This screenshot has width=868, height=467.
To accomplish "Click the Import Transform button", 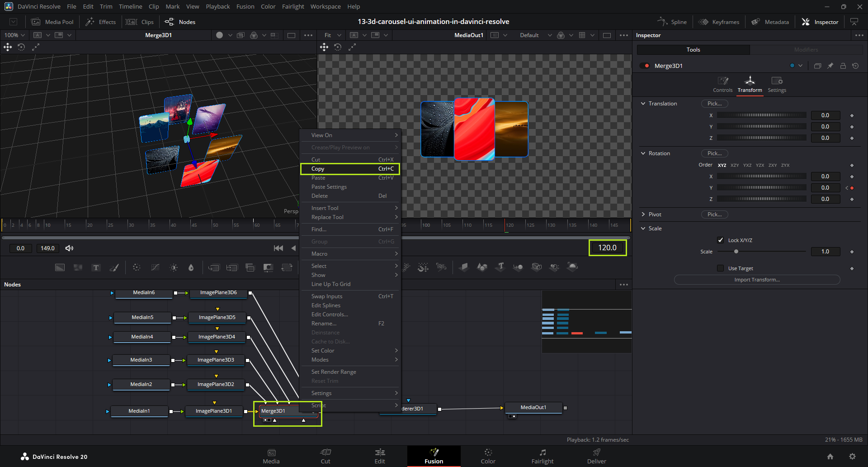I will click(x=757, y=280).
